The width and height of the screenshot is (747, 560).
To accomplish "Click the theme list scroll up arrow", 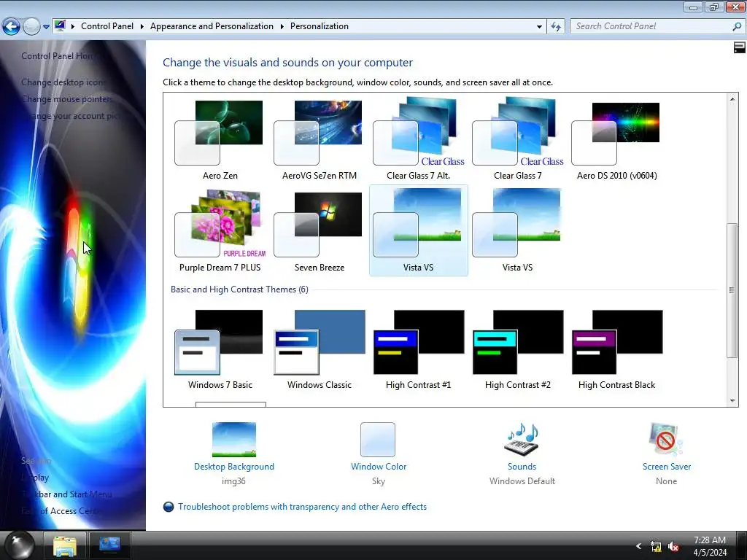I will click(732, 99).
